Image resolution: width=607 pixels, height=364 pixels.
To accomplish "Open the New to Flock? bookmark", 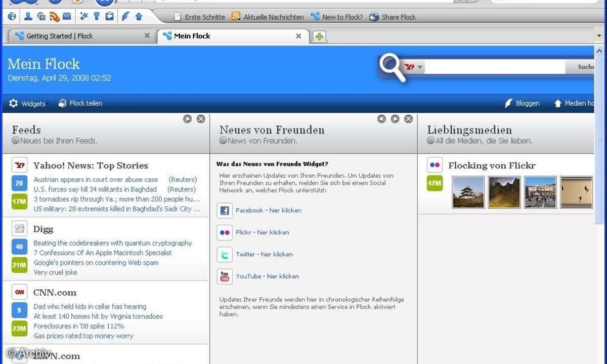I will point(337,17).
